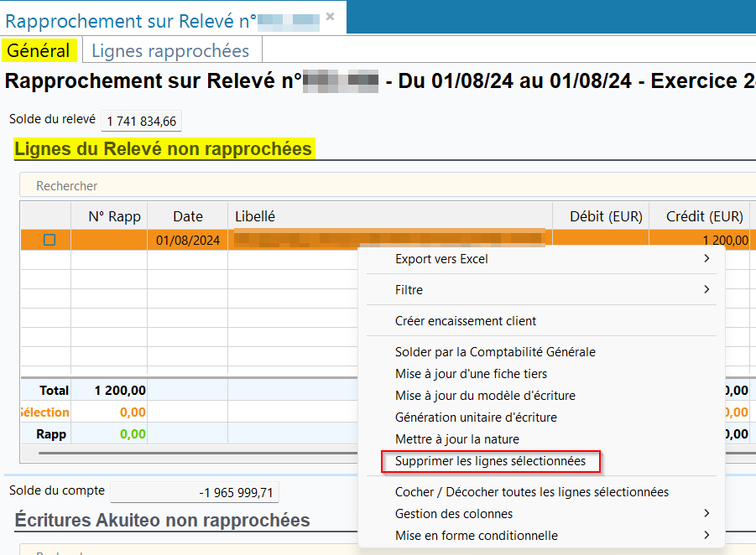Select Mise à jour du modèle d'écriture
The height and width of the screenshot is (555, 756).
[x=485, y=396]
